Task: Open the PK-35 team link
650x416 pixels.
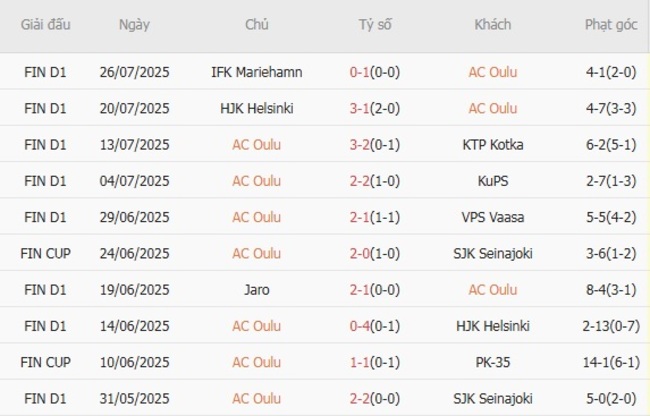Action: tap(493, 362)
